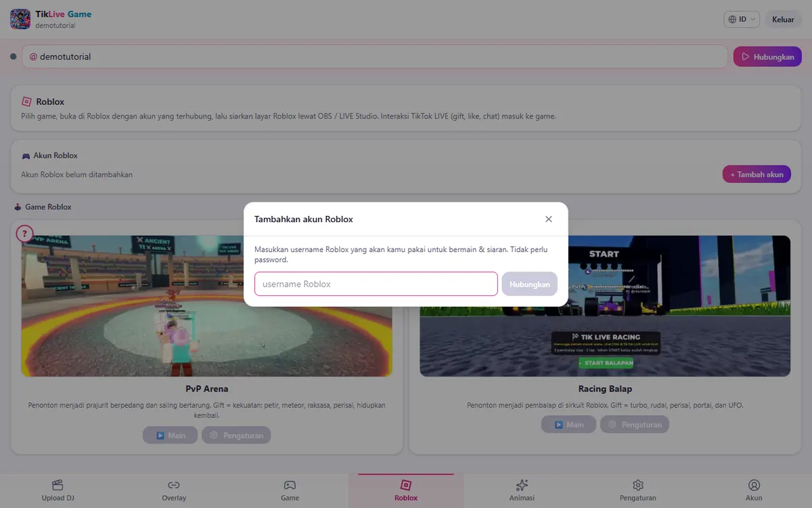Click the demotutorial TikTok username field
The width and height of the screenshot is (812, 508).
click(375, 57)
